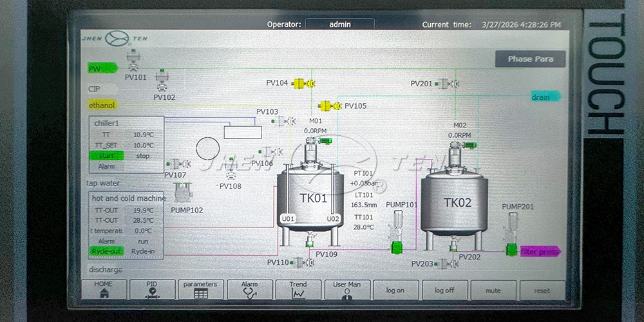Image resolution: width=644 pixels, height=322 pixels.
Task: Click the PV101 valve near PW inlet
Action: tap(134, 62)
